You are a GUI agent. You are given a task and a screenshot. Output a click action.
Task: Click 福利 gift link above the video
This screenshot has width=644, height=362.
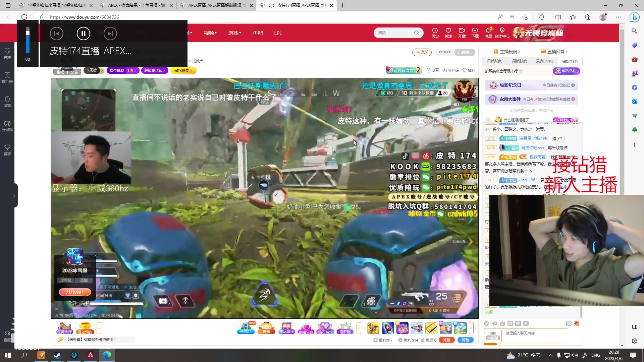point(469,70)
